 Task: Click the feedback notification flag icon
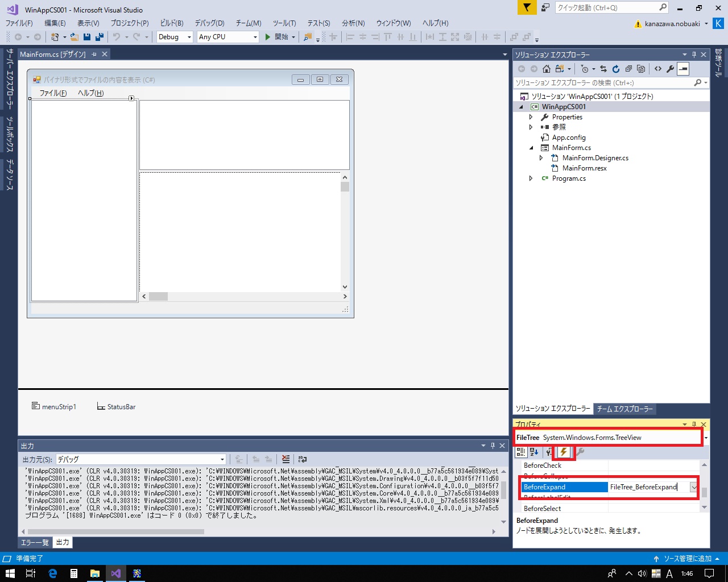527,7
